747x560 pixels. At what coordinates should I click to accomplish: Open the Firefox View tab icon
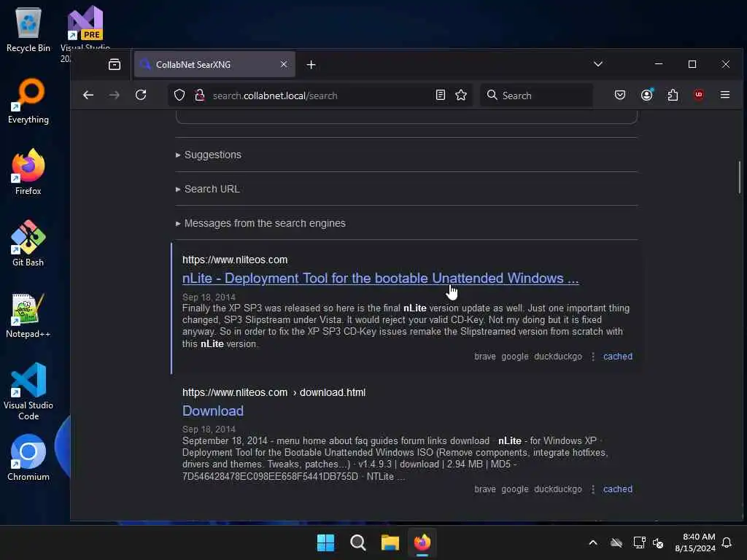click(x=115, y=64)
